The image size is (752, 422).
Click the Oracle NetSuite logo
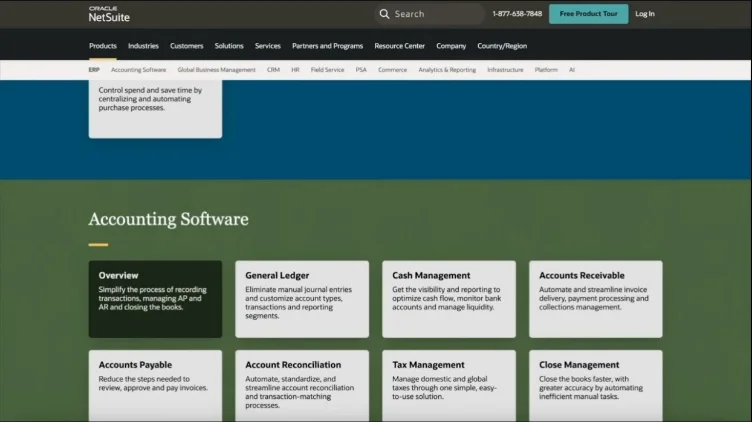[x=109, y=14]
